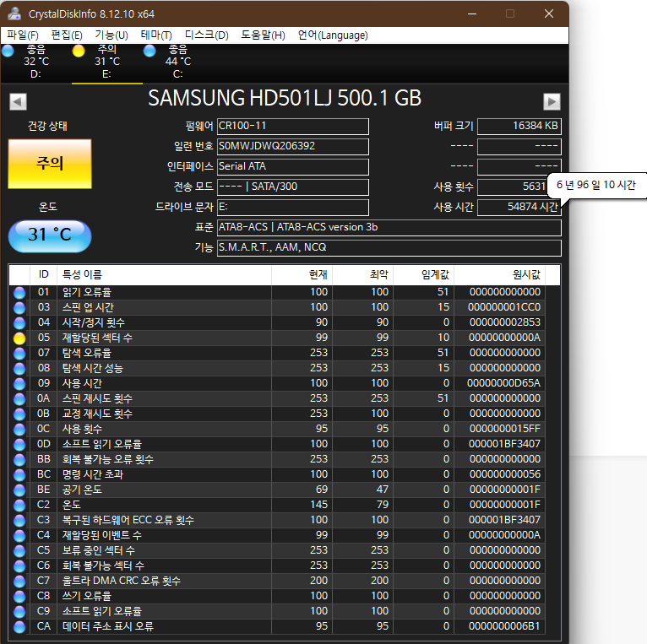
Task: Click the 펌웨어 CR100-11 field
Action: tap(293, 126)
